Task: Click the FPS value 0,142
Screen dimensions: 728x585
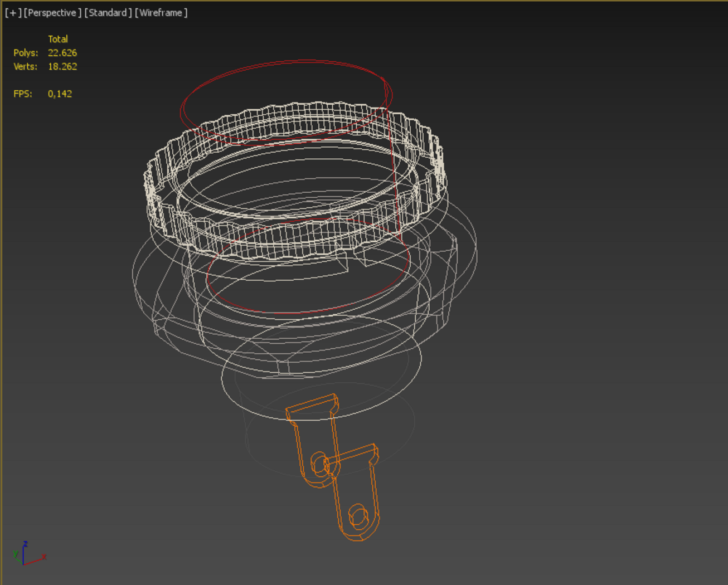Action: click(x=60, y=94)
